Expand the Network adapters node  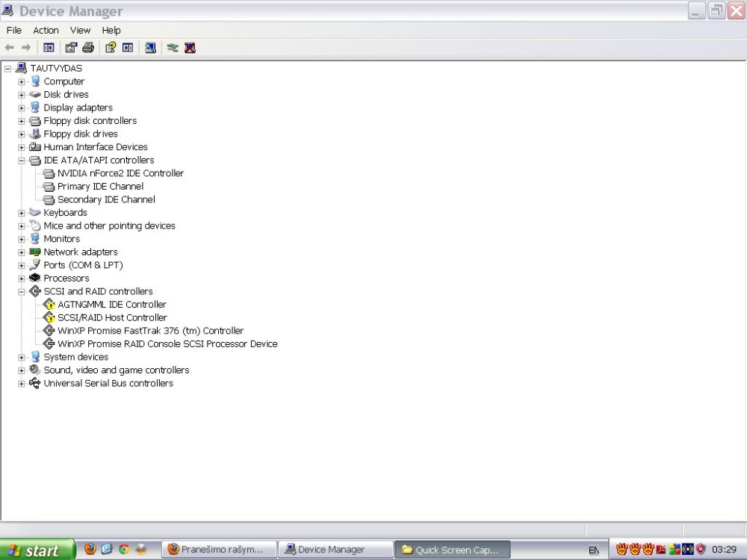coord(22,252)
